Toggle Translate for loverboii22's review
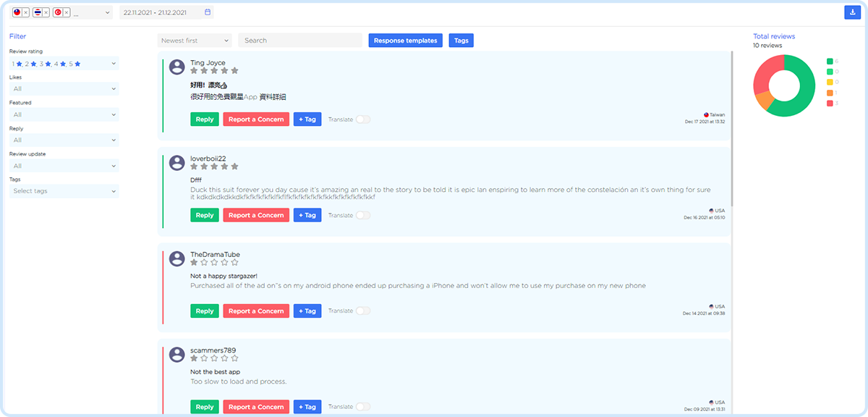 (362, 215)
